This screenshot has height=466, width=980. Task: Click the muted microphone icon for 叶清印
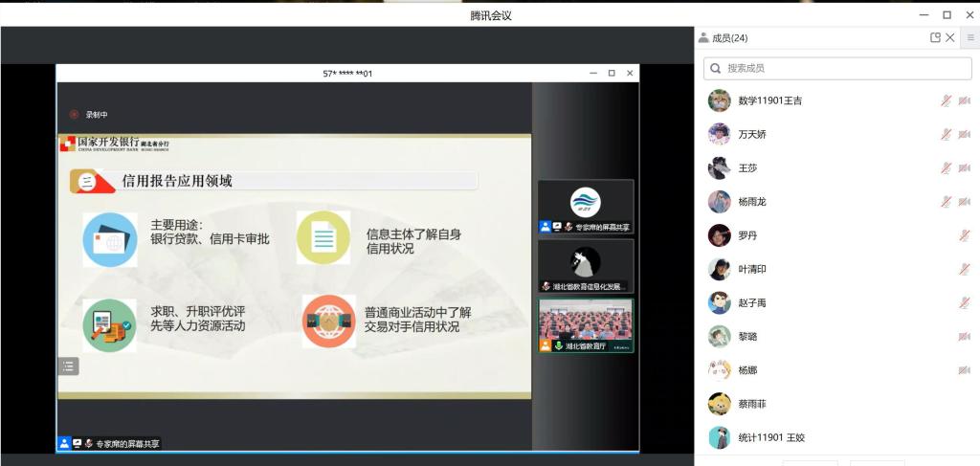coord(964,270)
